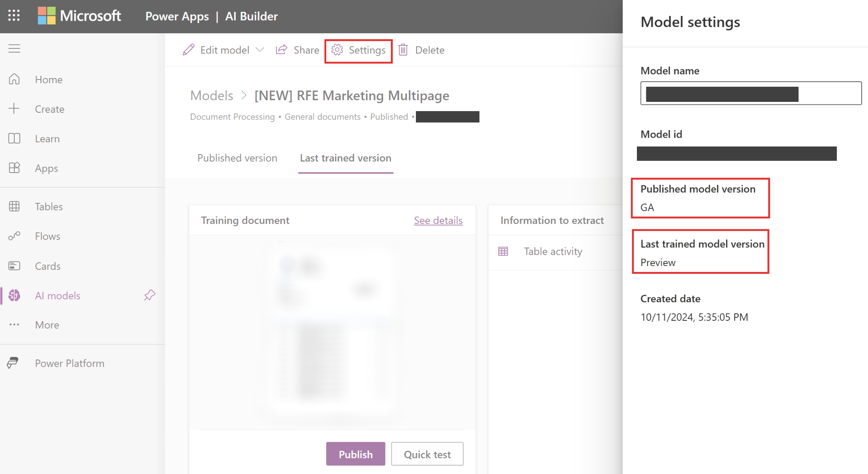Click the Delete trash icon
This screenshot has height=474, width=868.
(405, 50)
